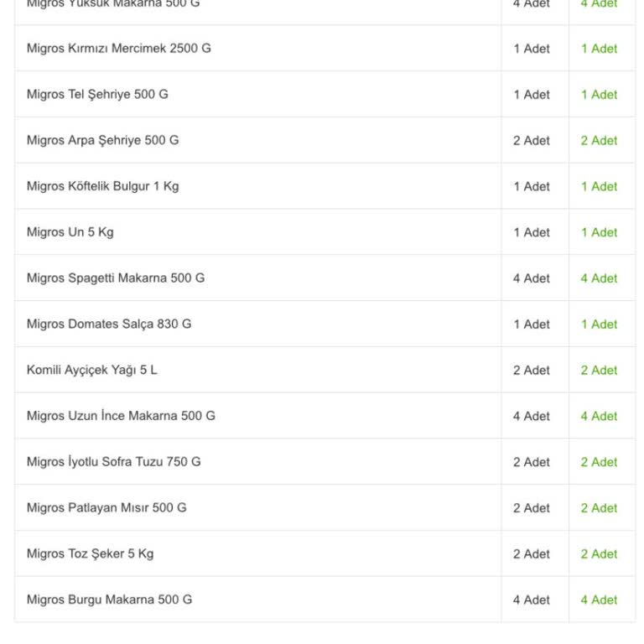
Task: Select black quantity cell for Toz Şeker
Action: tap(532, 554)
